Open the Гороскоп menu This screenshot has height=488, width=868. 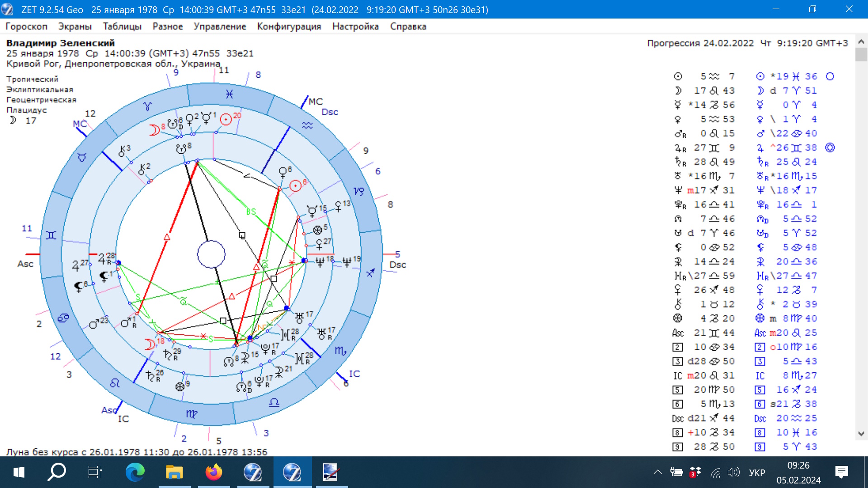tap(26, 26)
